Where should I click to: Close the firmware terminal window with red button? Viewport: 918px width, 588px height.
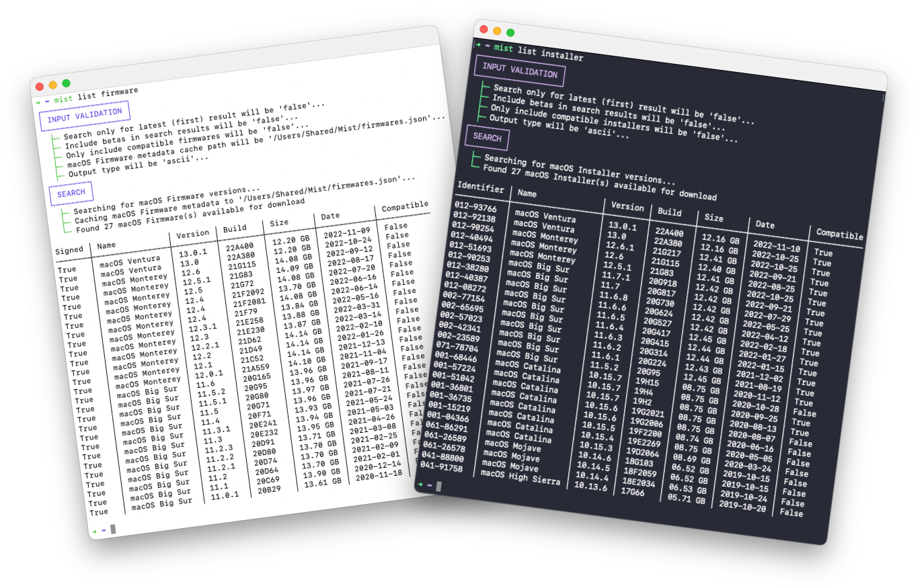pos(40,87)
